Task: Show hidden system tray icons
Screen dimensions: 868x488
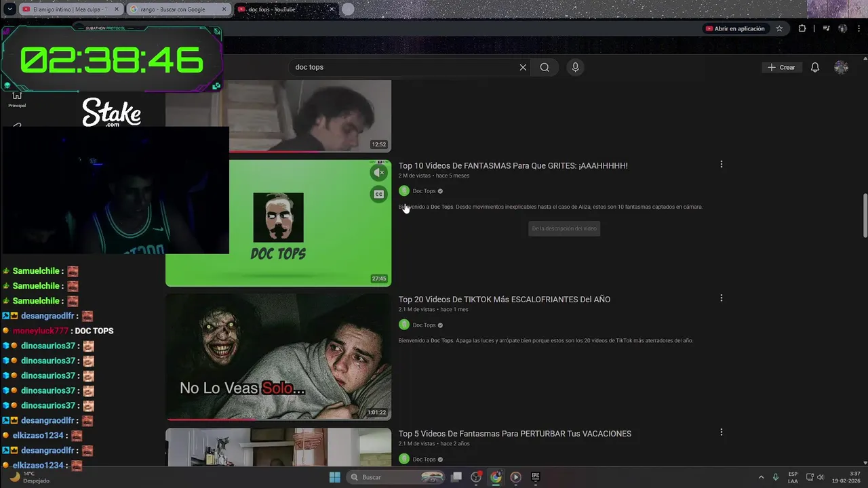Action: click(761, 477)
